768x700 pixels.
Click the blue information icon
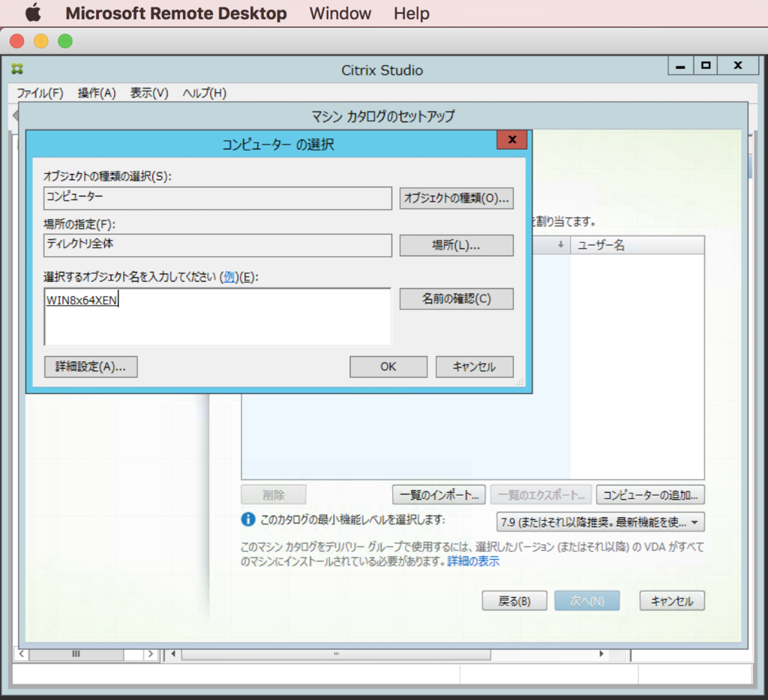(x=248, y=519)
